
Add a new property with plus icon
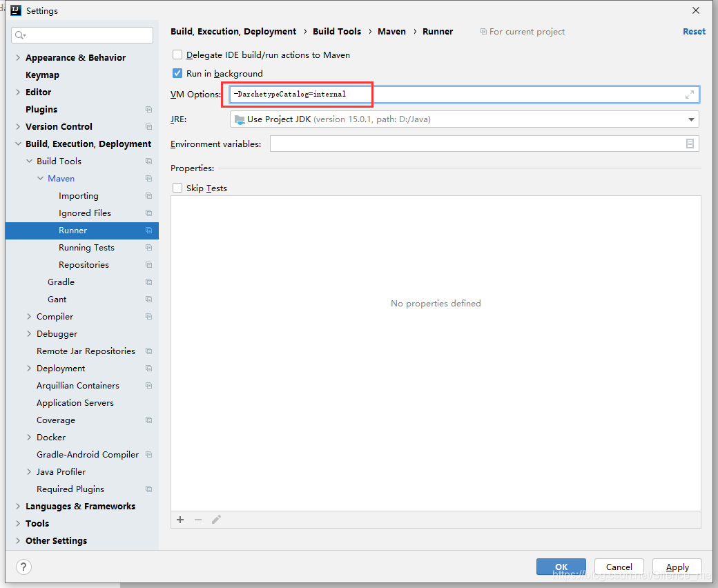point(180,520)
